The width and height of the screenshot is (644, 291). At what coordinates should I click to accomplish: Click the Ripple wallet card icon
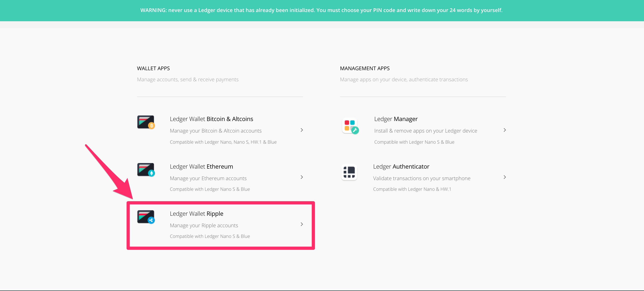point(146,217)
